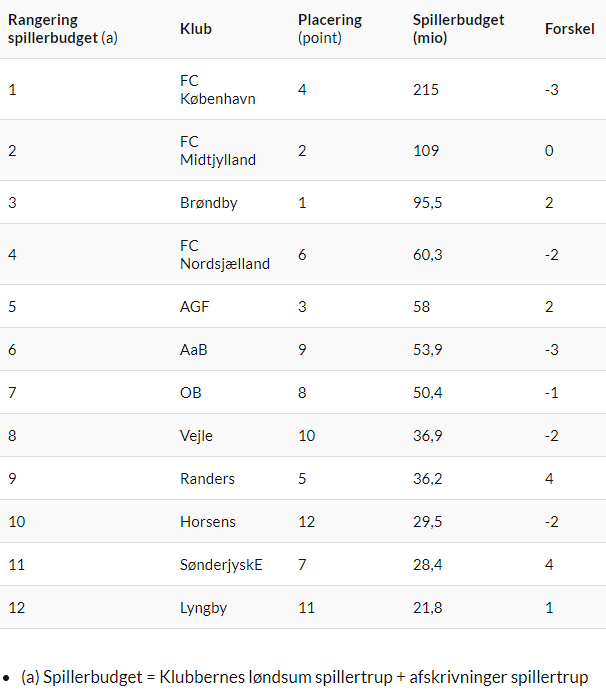This screenshot has height=698, width=606.
Task: Select the FC Midtjylland club cell
Action: tap(217, 151)
